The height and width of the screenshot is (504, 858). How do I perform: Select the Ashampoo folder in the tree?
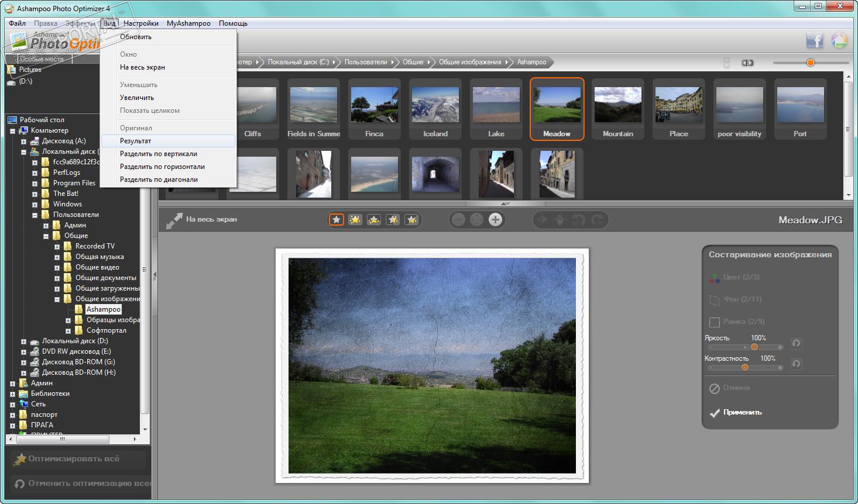pos(104,309)
